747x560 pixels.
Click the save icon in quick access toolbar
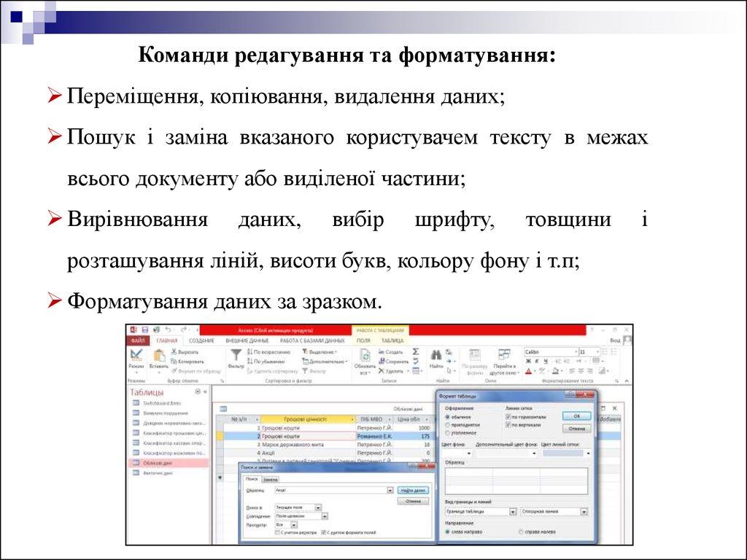[x=145, y=330]
